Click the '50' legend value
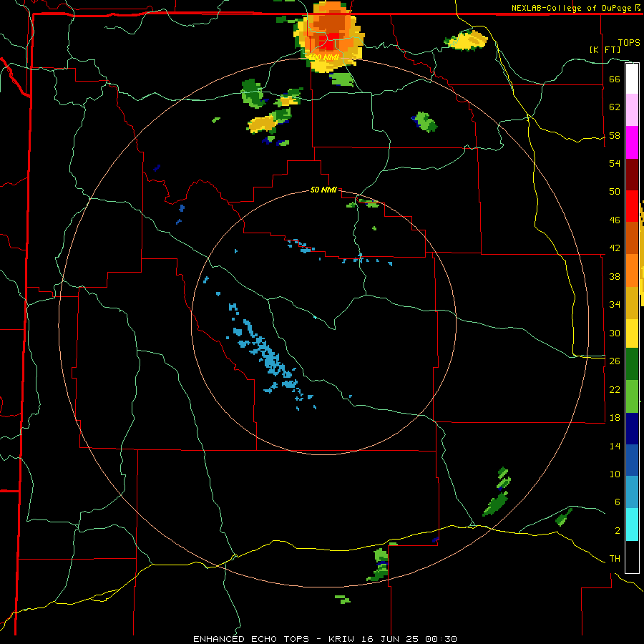 (615, 192)
